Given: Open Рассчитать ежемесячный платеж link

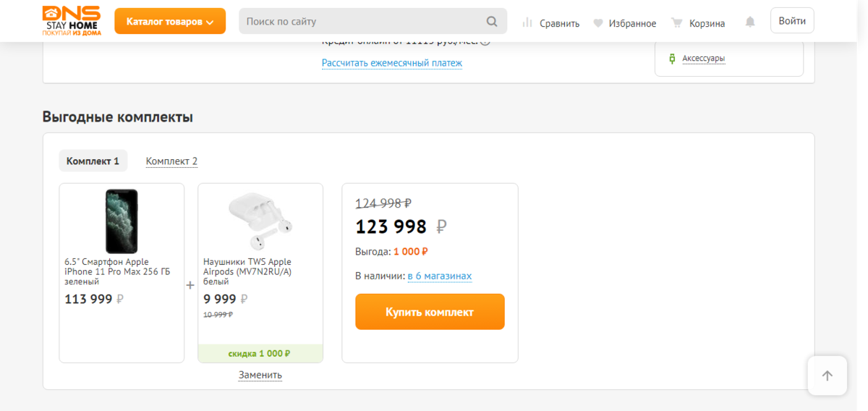Looking at the screenshot, I should 392,63.
